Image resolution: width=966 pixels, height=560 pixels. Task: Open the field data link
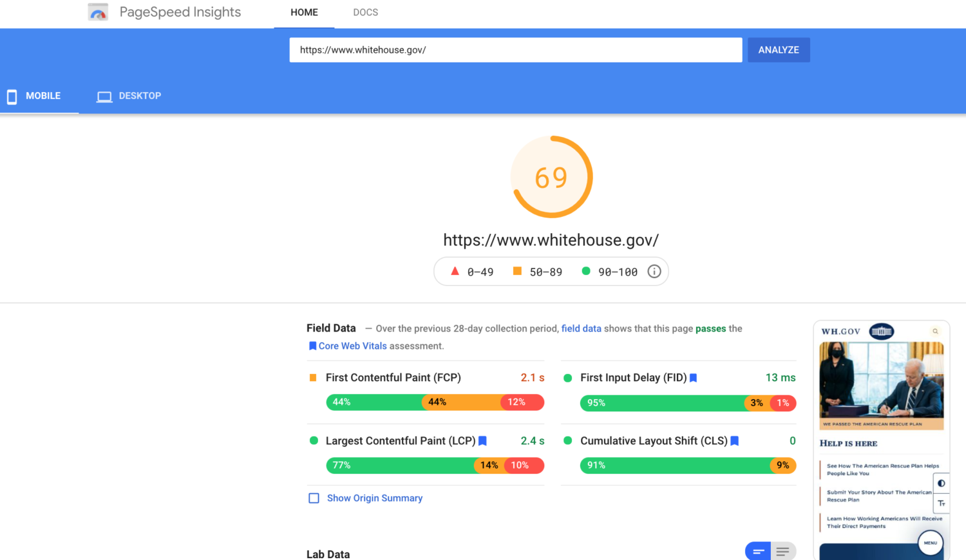pyautogui.click(x=581, y=328)
